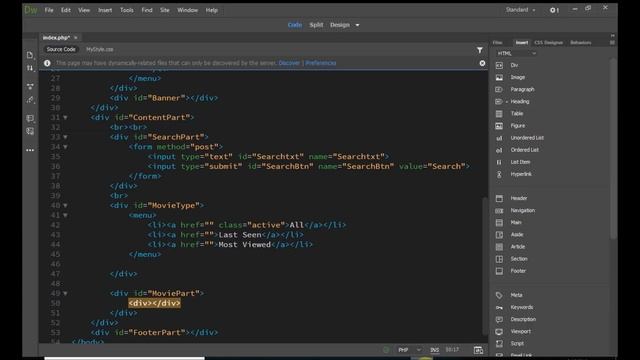
Task: Switch to MyStyle.css related file
Action: click(x=100, y=49)
